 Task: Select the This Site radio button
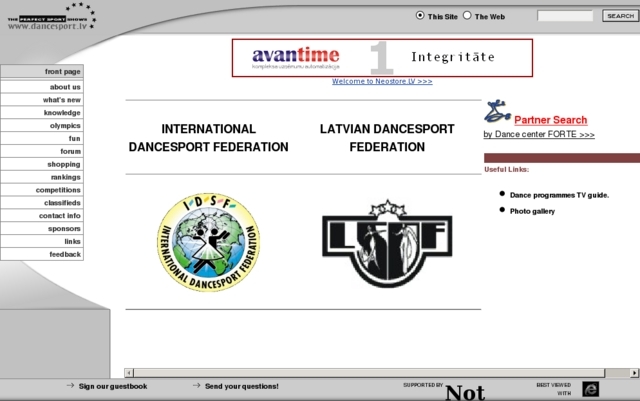tap(420, 16)
